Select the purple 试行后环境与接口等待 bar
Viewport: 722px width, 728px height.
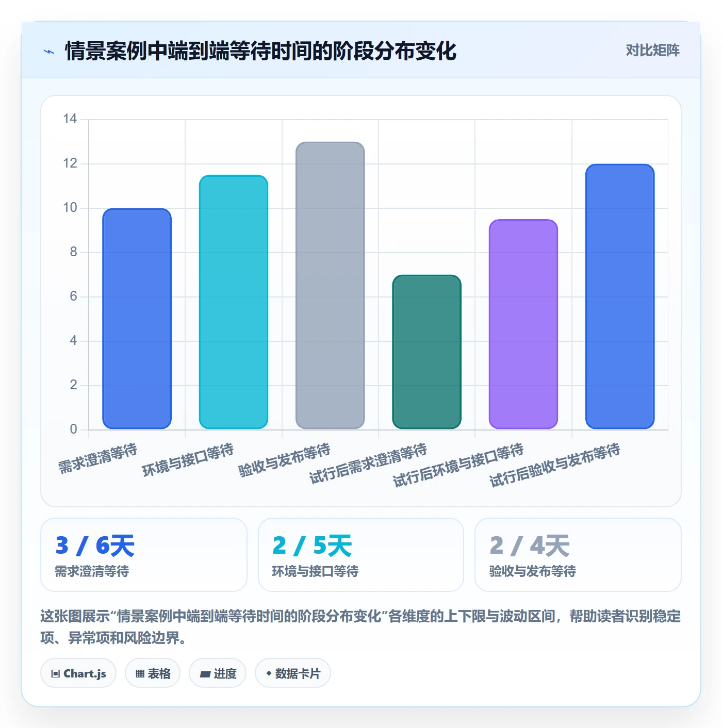(x=523, y=324)
